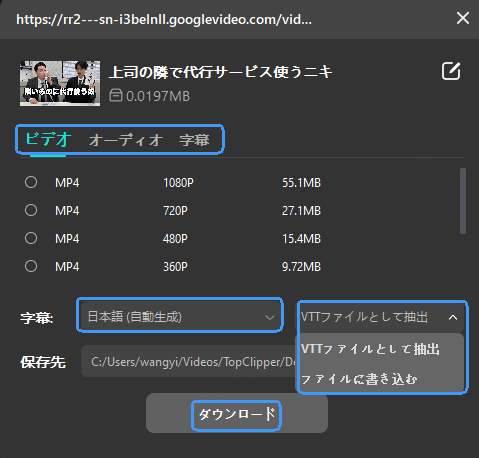
Task: Click the 480P resolution text
Action: (x=175, y=239)
